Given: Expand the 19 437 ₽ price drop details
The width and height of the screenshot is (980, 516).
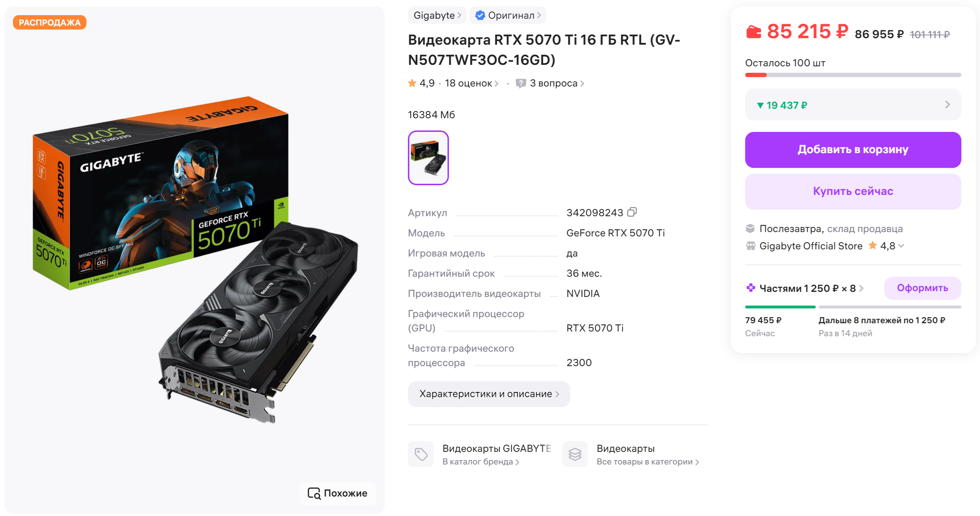Looking at the screenshot, I should point(947,104).
